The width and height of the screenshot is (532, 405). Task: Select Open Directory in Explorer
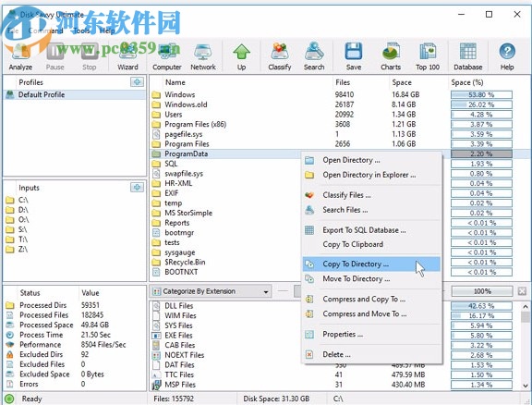(372, 175)
